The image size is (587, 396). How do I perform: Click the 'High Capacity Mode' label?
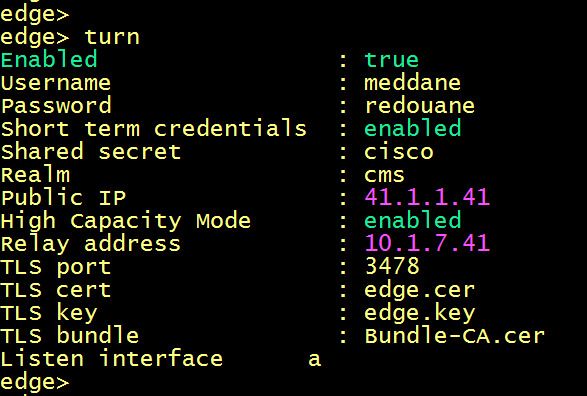125,222
